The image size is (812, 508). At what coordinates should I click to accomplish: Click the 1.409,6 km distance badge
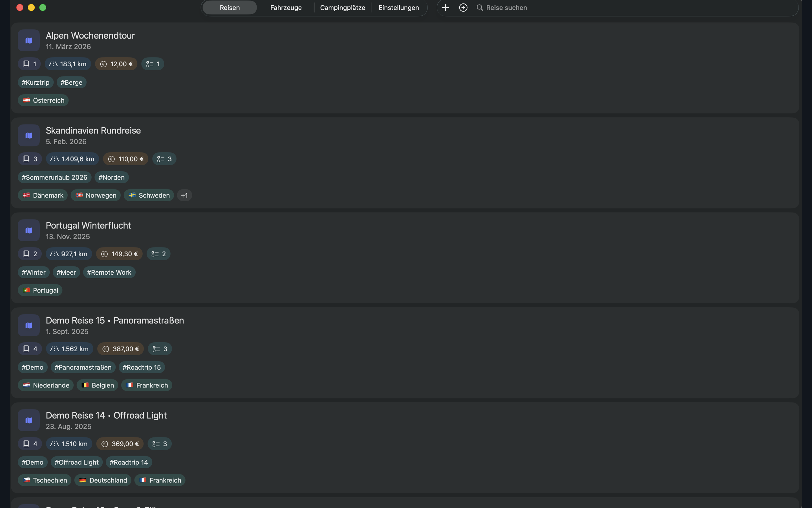pos(72,159)
